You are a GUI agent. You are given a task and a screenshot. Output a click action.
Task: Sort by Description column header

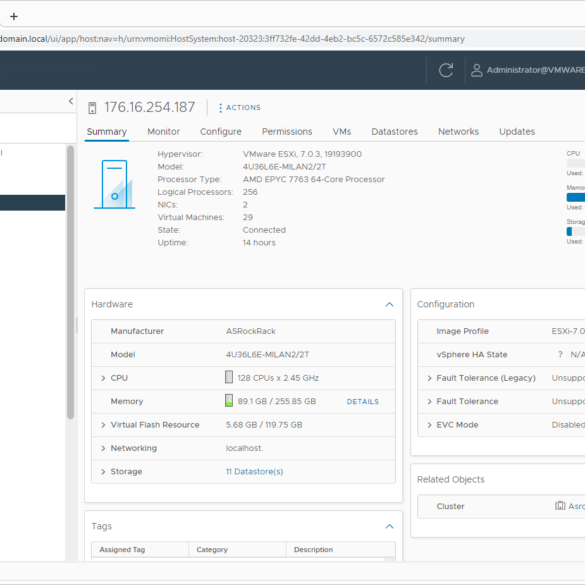pyautogui.click(x=341, y=550)
